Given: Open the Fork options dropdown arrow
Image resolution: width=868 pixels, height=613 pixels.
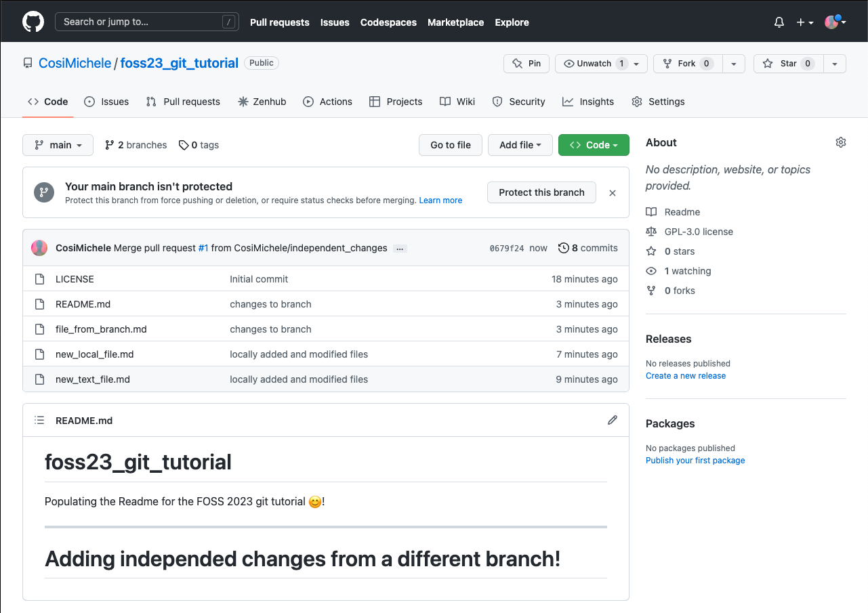Looking at the screenshot, I should 734,64.
